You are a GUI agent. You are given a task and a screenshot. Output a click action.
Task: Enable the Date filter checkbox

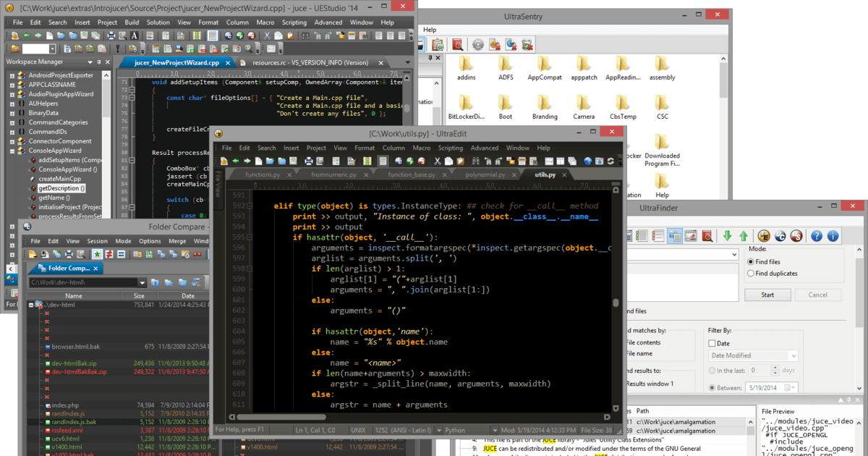[x=712, y=343]
